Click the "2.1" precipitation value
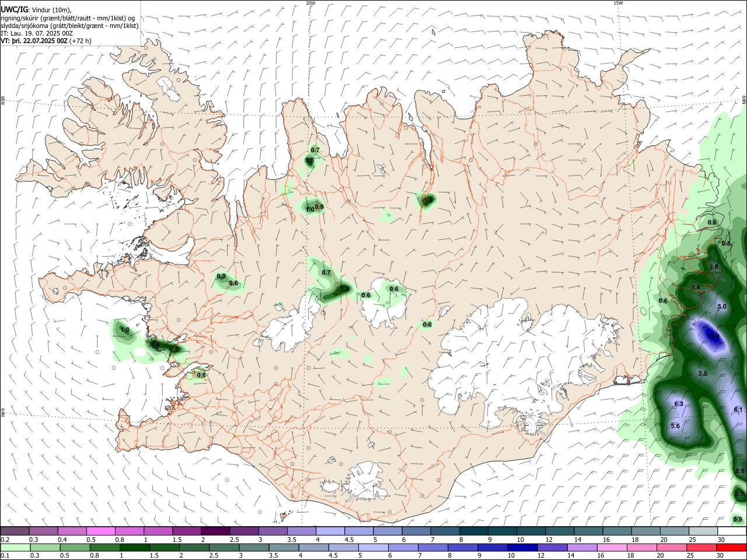This screenshot has height=560, width=747. pos(739,494)
